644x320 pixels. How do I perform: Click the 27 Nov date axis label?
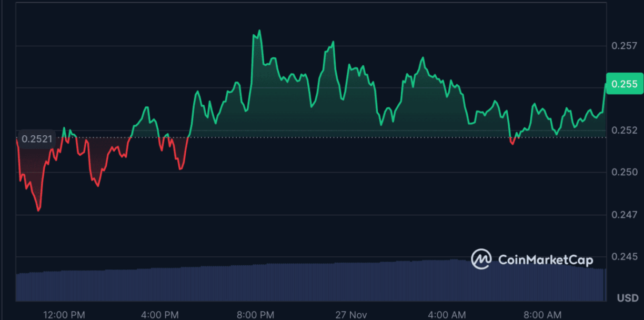[x=352, y=315]
